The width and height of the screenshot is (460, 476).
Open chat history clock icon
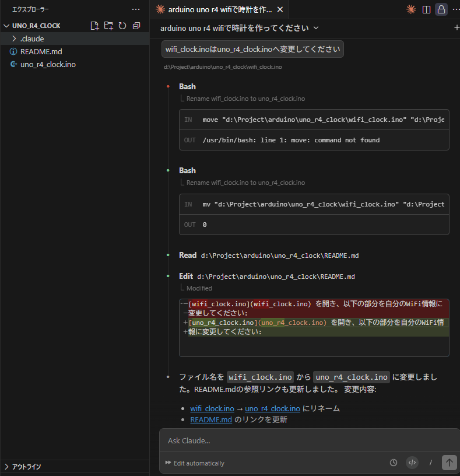pos(394,463)
